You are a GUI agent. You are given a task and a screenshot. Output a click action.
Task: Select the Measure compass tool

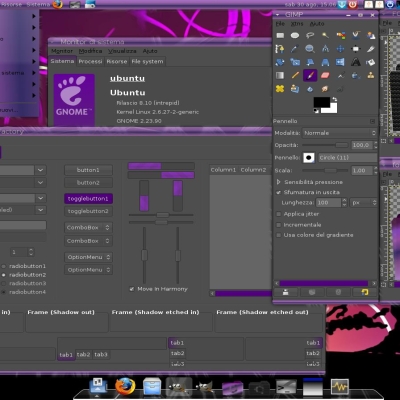pyautogui.click(x=325, y=49)
